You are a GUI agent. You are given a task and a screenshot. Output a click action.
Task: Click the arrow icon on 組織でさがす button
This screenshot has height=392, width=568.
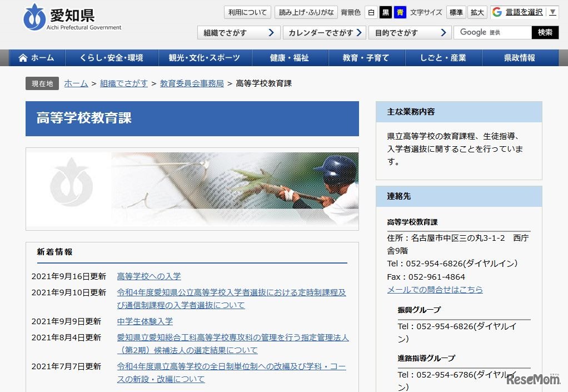coord(272,33)
